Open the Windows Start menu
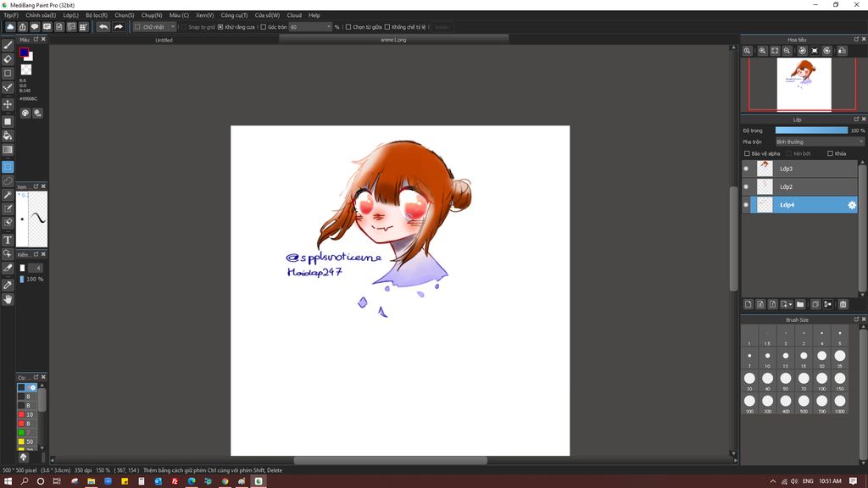Screen dimensions: 868x488 pyautogui.click(x=8, y=481)
